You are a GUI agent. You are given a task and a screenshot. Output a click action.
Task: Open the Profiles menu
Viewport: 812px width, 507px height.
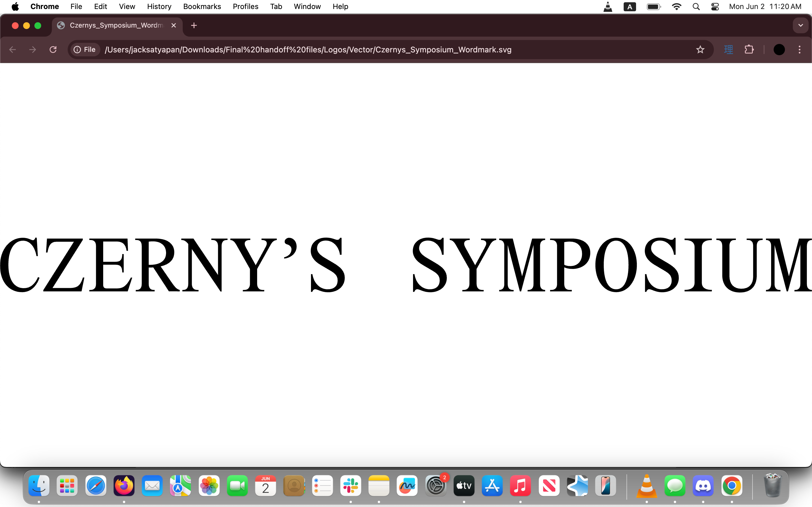pos(245,7)
